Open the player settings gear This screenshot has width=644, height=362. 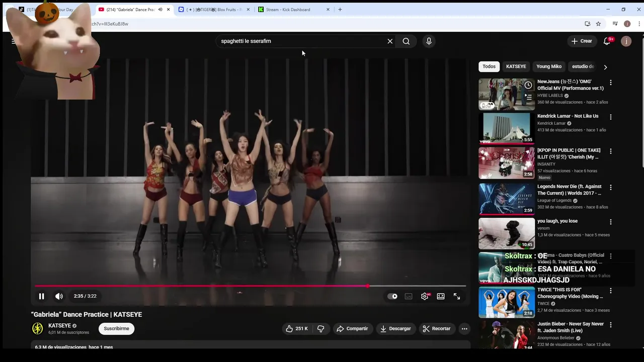pos(425,296)
